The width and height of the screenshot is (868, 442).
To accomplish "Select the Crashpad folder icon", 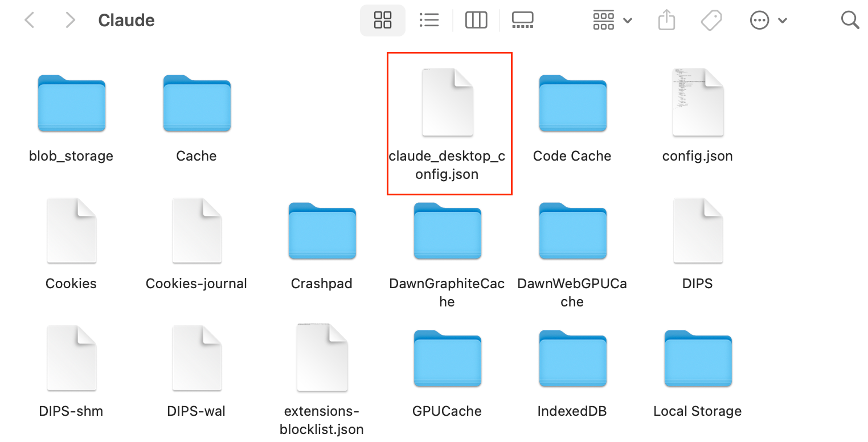I will 322,231.
